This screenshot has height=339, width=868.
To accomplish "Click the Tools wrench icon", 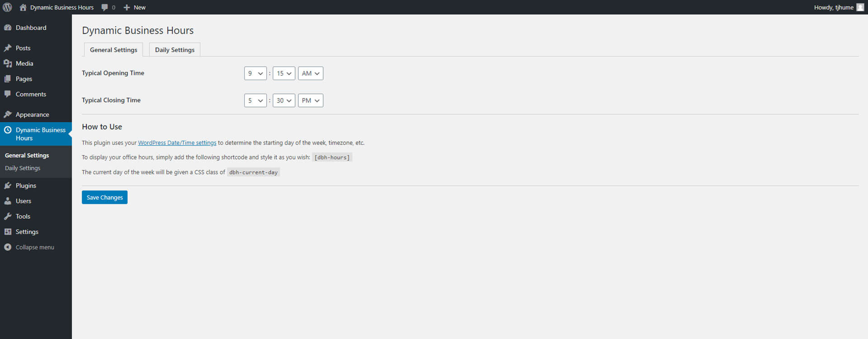I will pyautogui.click(x=8, y=217).
